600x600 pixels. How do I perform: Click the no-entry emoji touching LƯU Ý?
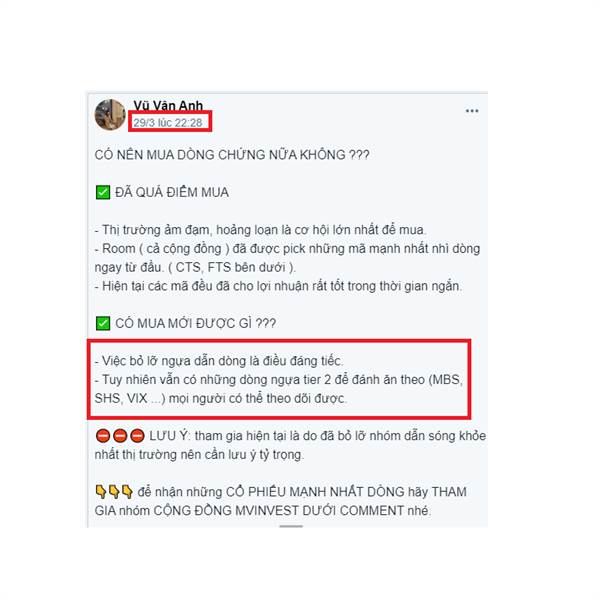(137, 436)
